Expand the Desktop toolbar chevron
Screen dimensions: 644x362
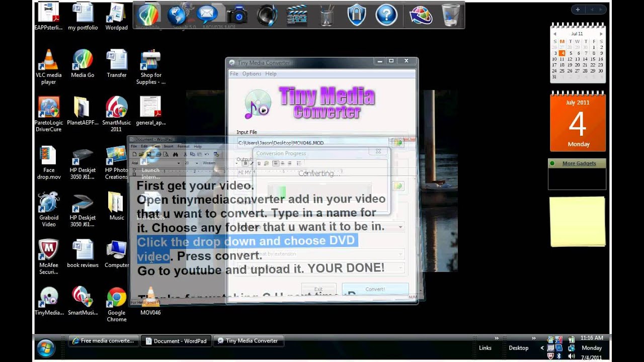point(534,338)
